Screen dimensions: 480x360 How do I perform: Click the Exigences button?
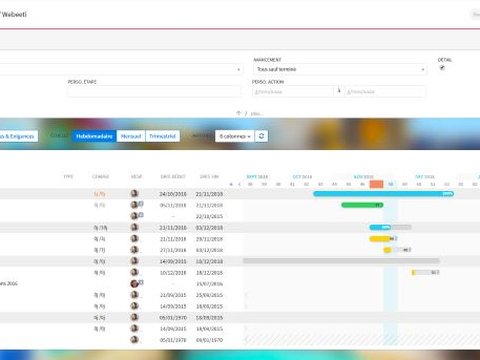click(18, 136)
